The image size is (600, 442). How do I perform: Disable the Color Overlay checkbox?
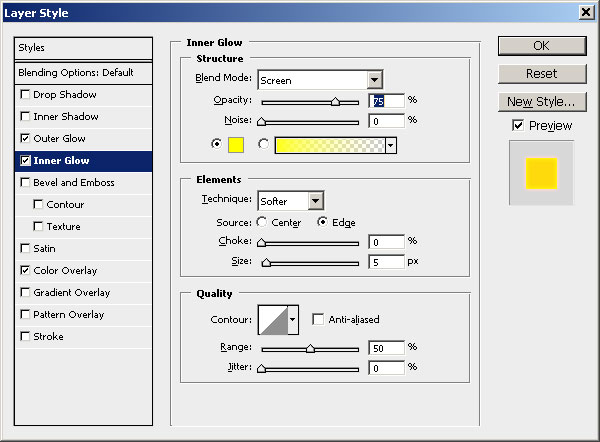pyautogui.click(x=25, y=270)
